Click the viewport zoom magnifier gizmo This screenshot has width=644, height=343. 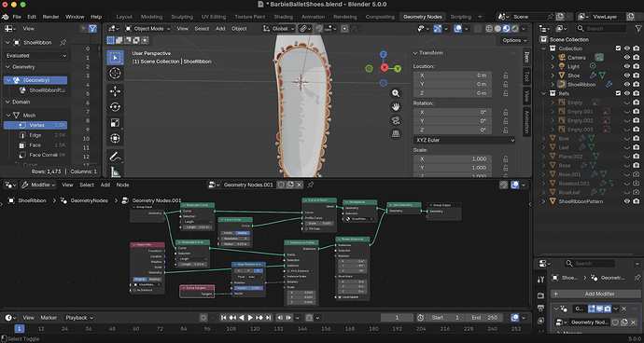click(x=396, y=93)
